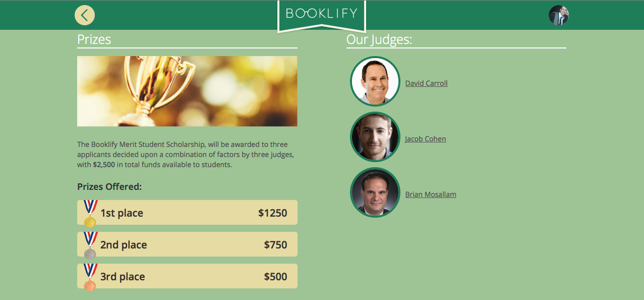Click Brian Mosallam's profile photo

pyautogui.click(x=375, y=192)
